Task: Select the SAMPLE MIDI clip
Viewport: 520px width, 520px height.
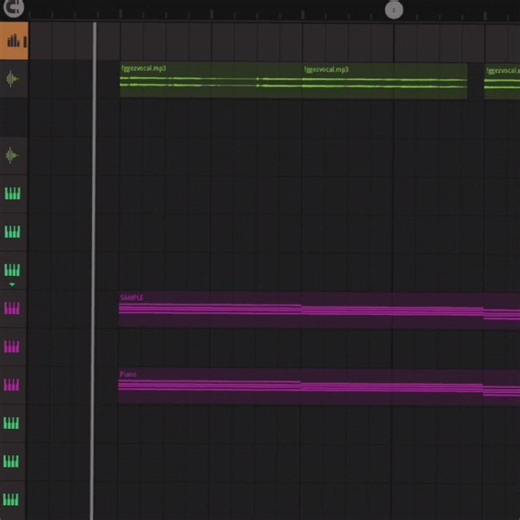Action: tap(319, 310)
